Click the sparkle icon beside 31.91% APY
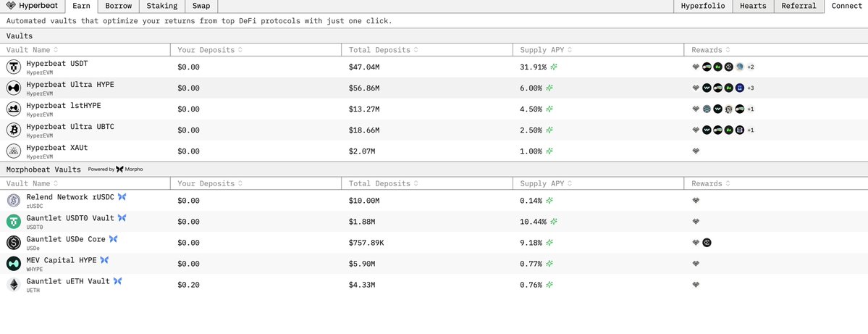Viewport: 868px width, 334px height. 554,67
